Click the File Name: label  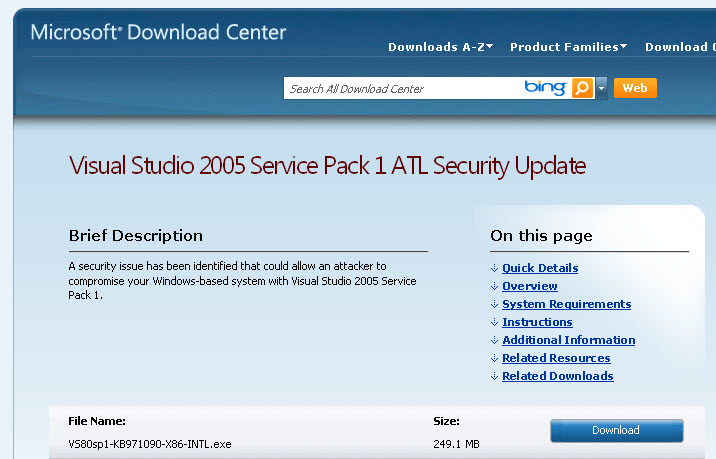pos(97,421)
